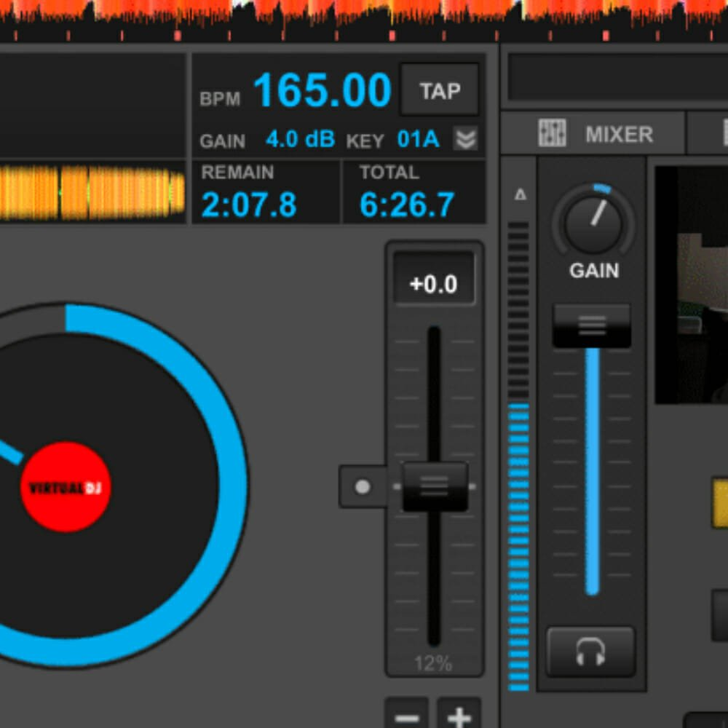This screenshot has width=728, height=728.
Task: Click the 12% pitch range label
Action: point(433,663)
